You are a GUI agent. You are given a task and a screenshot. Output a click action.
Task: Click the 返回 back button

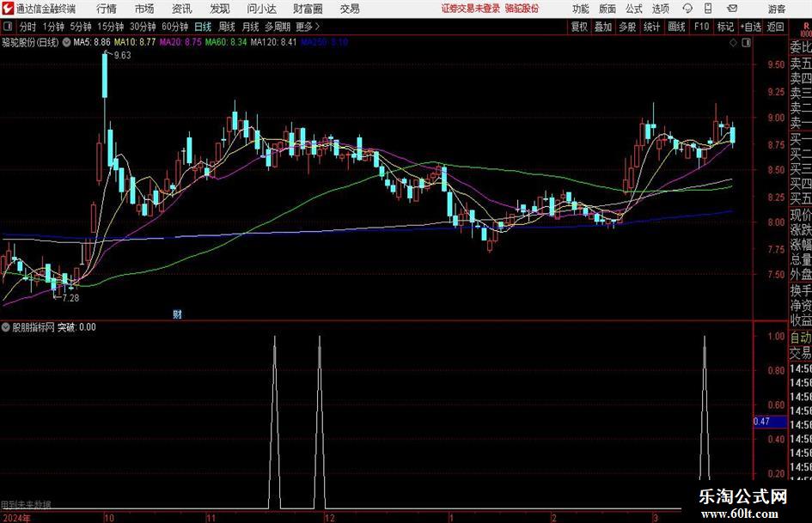(x=775, y=27)
